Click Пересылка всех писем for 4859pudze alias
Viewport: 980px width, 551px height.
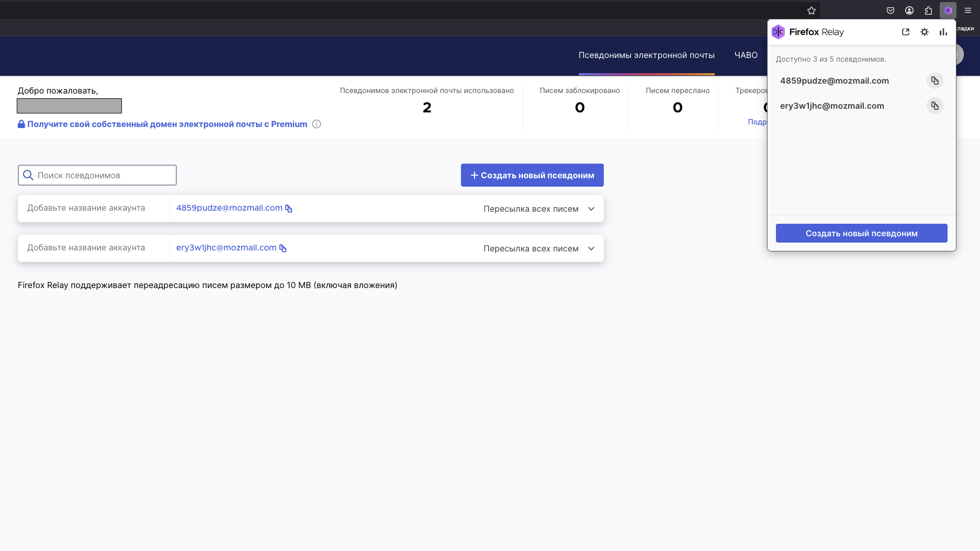(x=531, y=209)
